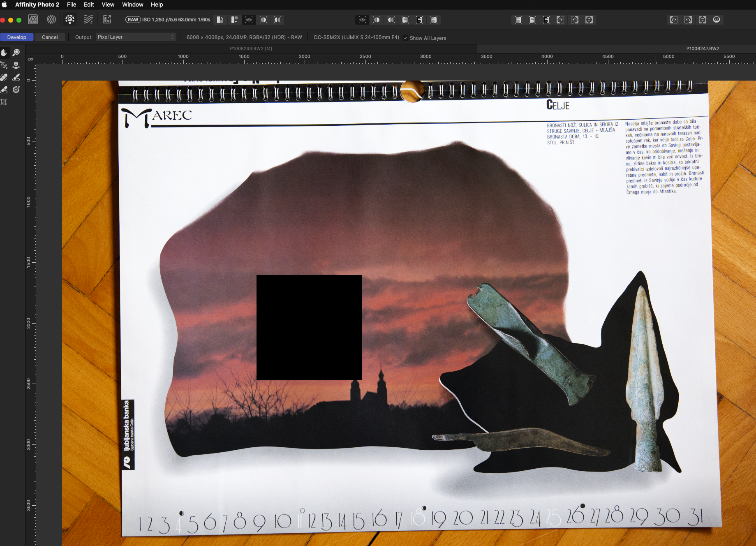Select the Zoom tool

[16, 53]
